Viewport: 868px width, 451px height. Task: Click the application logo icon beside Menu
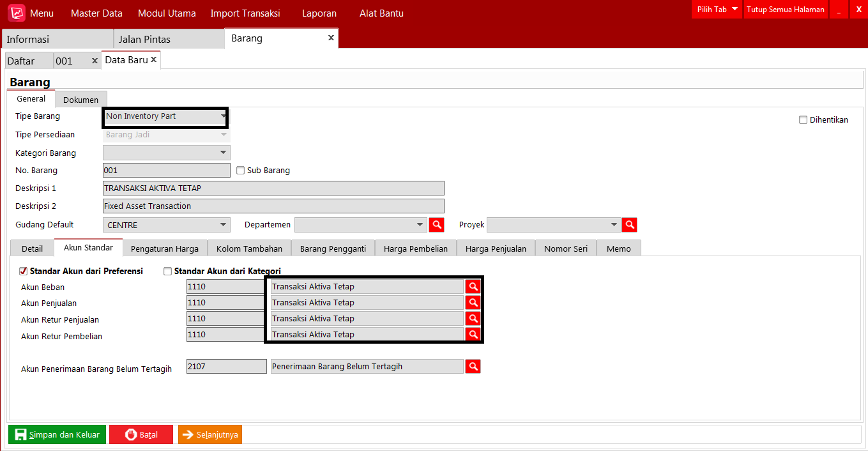[17, 13]
